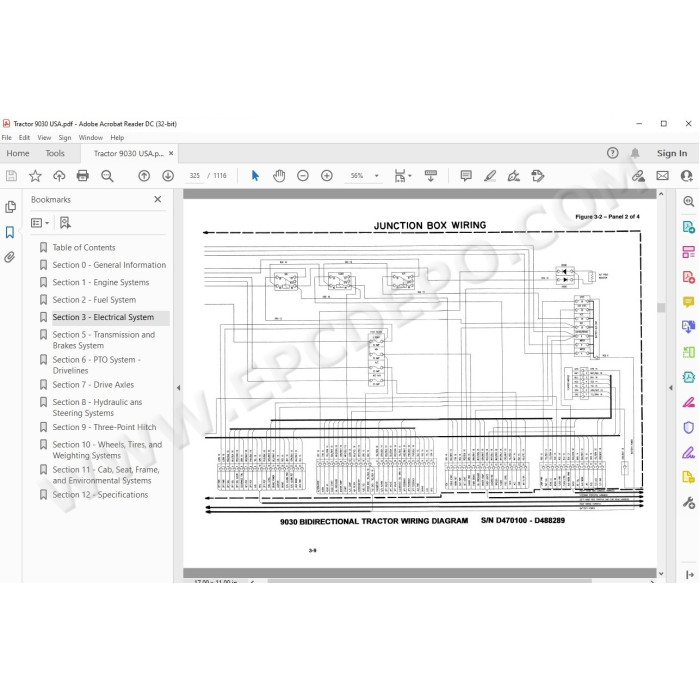This screenshot has height=700, width=700.
Task: Open the stamp tool icon
Action: click(x=538, y=176)
